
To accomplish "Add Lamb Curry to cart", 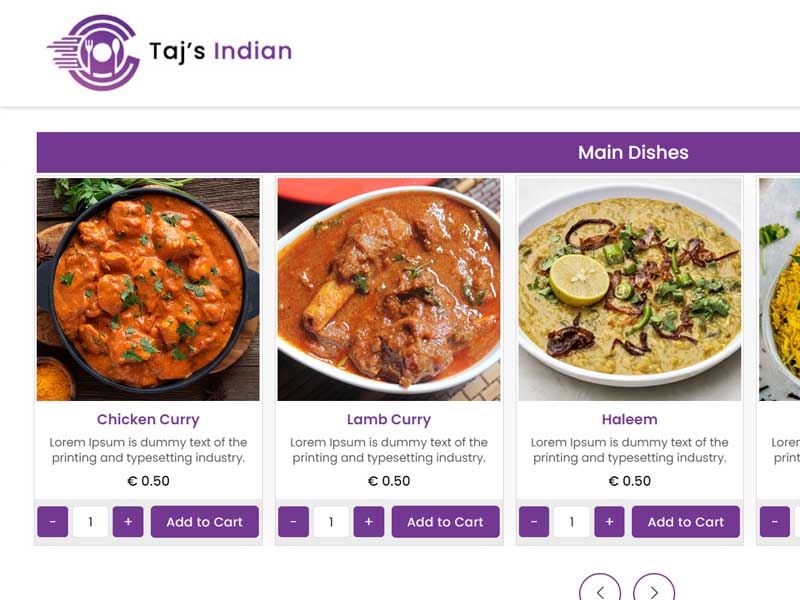I will (x=445, y=521).
